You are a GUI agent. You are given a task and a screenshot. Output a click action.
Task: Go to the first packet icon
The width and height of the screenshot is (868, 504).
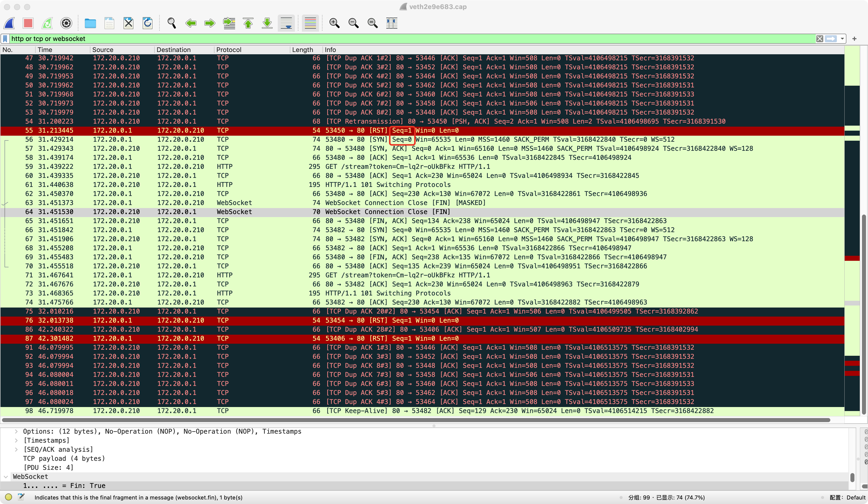pyautogui.click(x=248, y=23)
